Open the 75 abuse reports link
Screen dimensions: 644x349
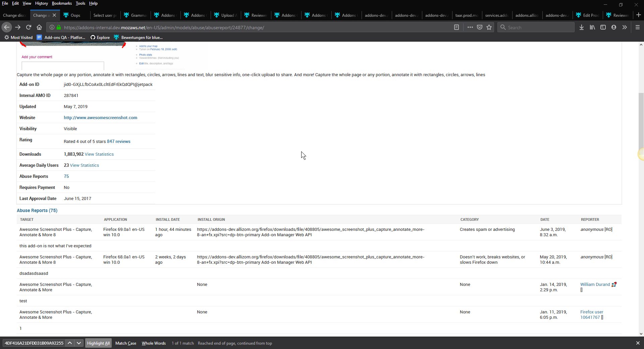tap(66, 176)
